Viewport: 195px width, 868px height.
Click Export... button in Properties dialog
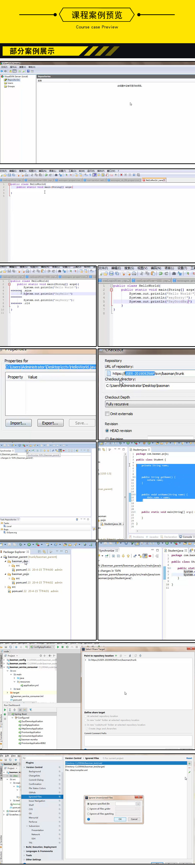coord(50,423)
